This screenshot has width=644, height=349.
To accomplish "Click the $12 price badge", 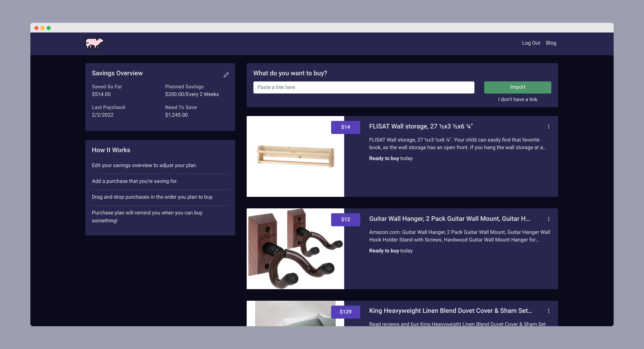I will click(x=345, y=219).
